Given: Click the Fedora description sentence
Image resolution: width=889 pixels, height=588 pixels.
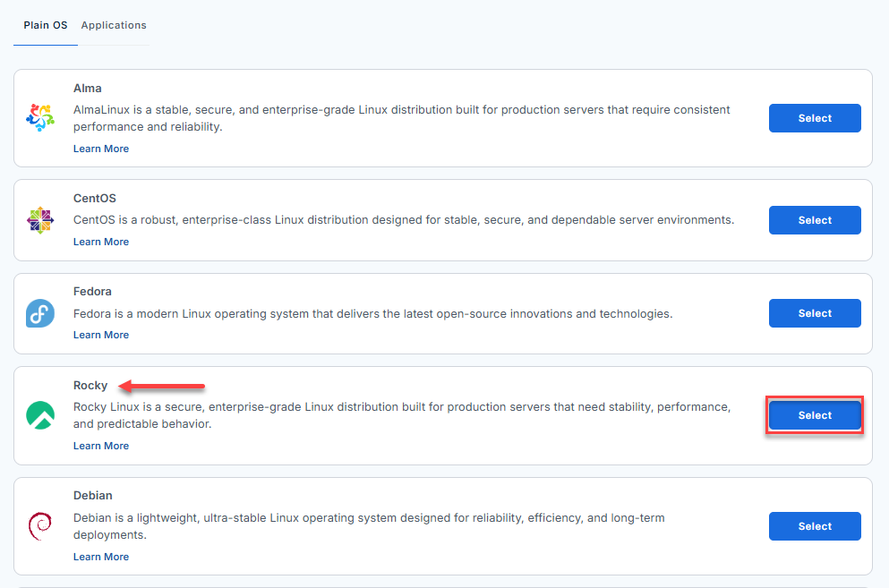Looking at the screenshot, I should pos(373,313).
